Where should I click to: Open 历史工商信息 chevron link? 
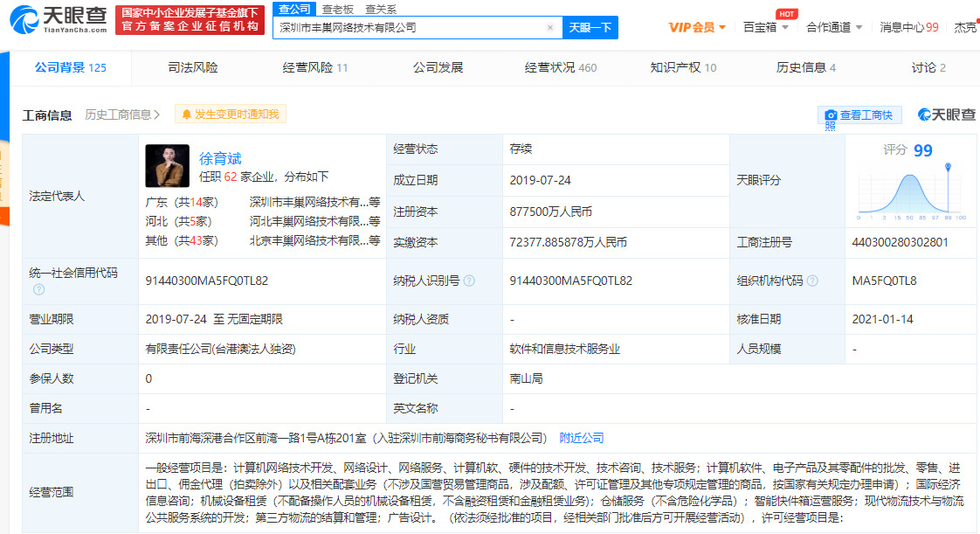(122, 114)
